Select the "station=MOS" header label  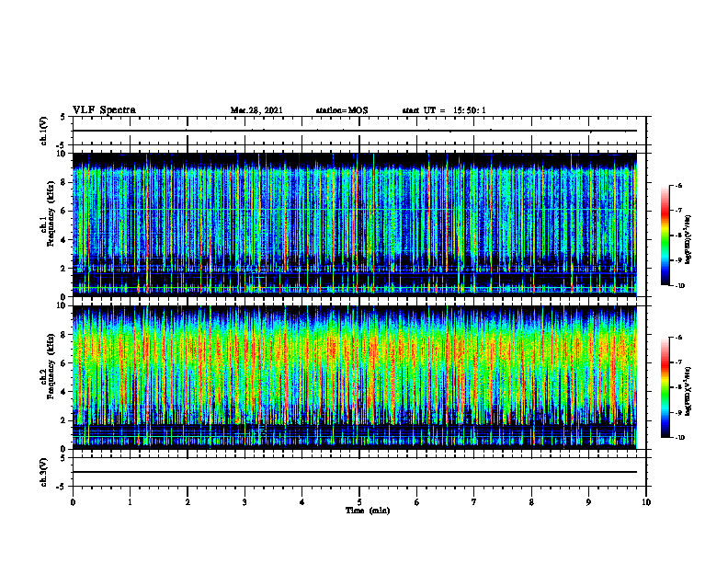pyautogui.click(x=342, y=110)
